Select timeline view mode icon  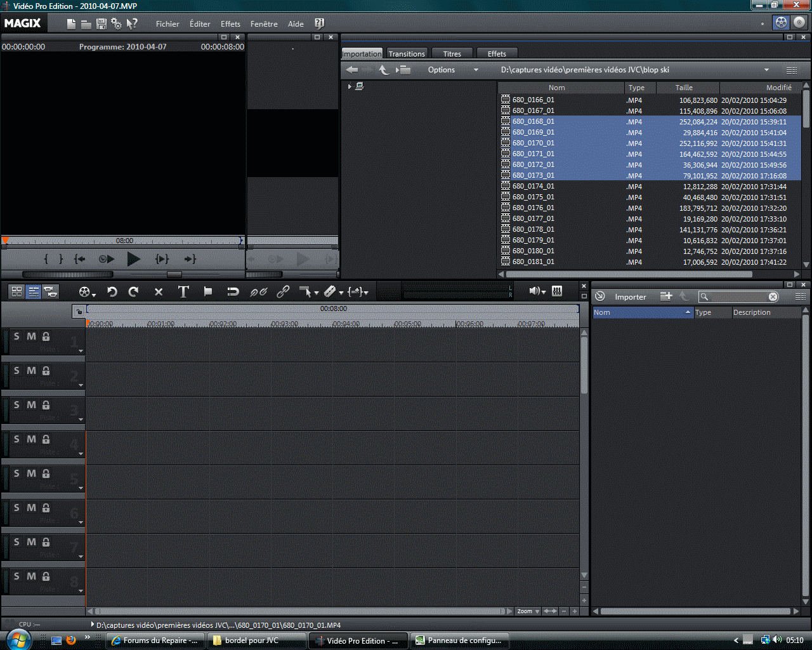pyautogui.click(x=34, y=291)
